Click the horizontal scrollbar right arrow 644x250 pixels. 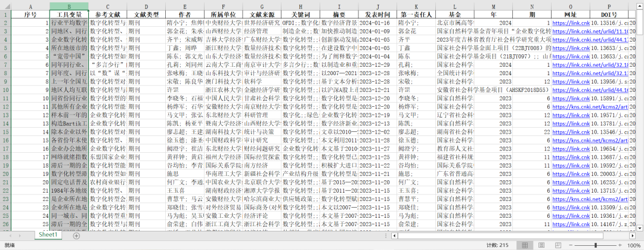click(632, 236)
